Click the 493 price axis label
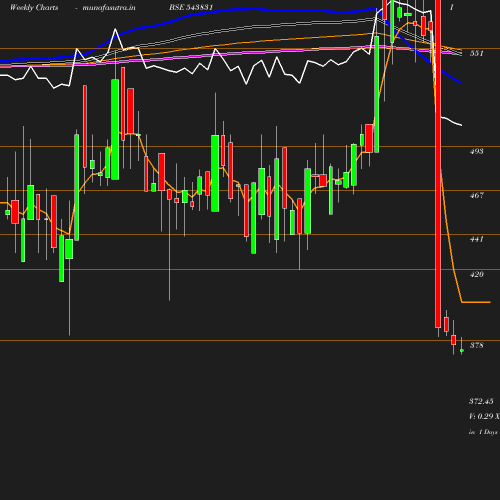Image resolution: width=500 pixels, height=500 pixels. pos(476,151)
